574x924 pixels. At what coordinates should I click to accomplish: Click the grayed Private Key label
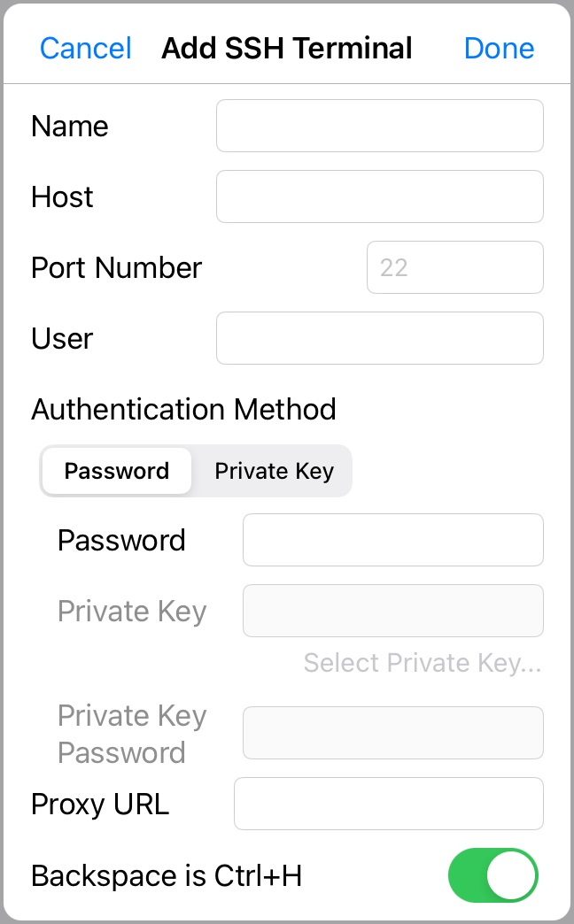(131, 611)
